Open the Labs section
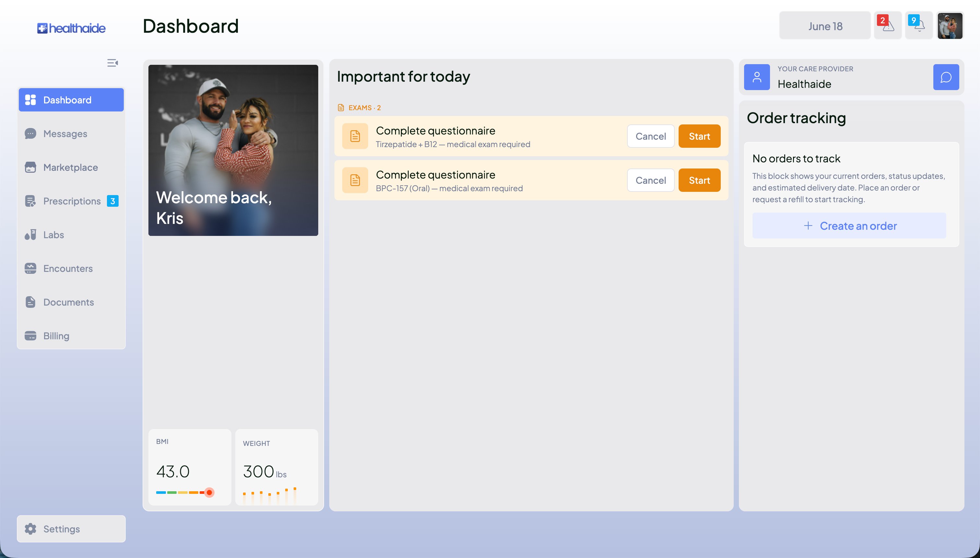 [x=71, y=235]
